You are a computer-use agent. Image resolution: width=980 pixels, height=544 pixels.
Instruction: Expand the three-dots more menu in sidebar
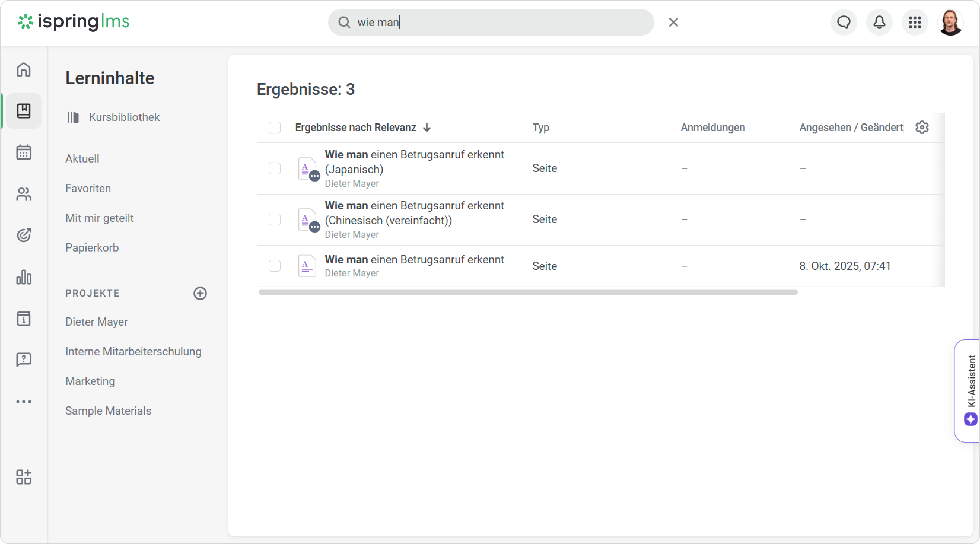click(24, 401)
